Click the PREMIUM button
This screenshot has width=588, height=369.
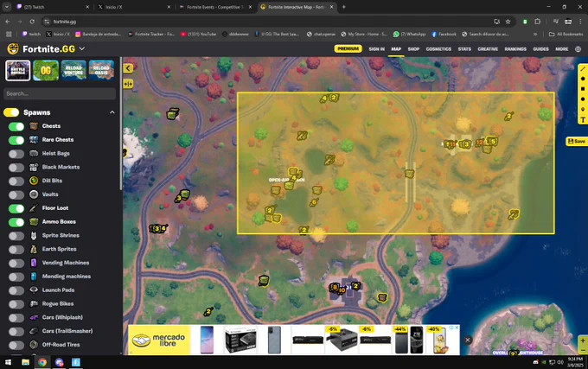coord(348,48)
